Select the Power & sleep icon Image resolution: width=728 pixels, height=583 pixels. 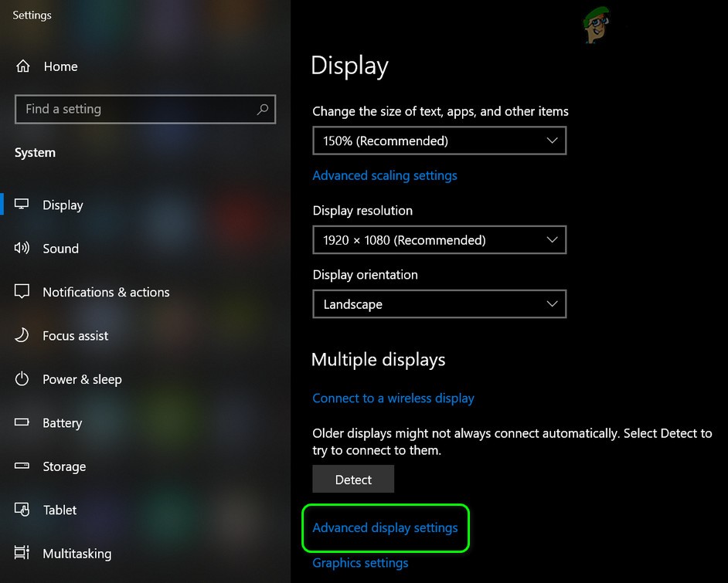coord(22,379)
